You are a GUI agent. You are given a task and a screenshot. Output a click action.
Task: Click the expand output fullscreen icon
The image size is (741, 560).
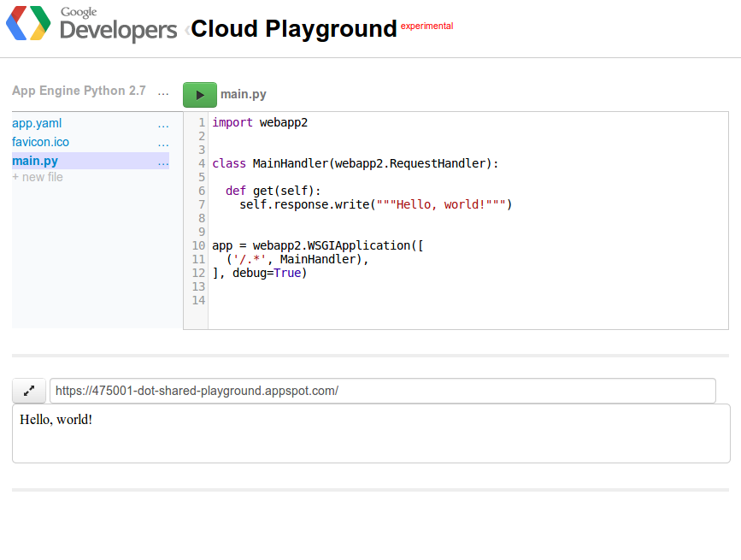click(29, 391)
